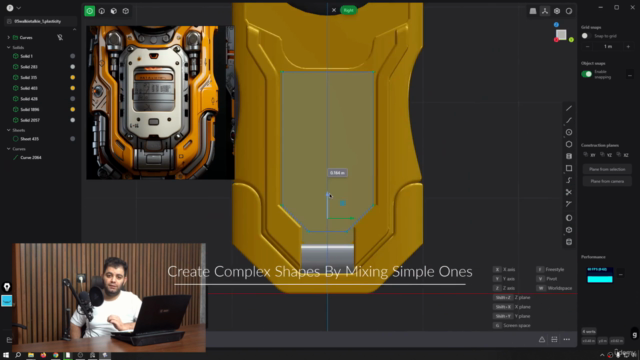Toggle Snap to grid switch
640x360 pixels.
[x=587, y=36]
